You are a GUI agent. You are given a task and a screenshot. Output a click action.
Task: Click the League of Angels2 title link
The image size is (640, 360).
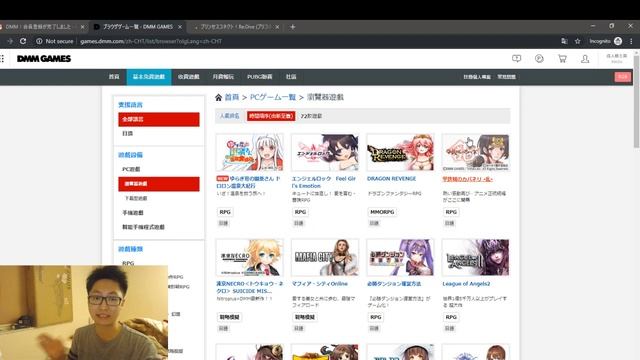pos(466,284)
